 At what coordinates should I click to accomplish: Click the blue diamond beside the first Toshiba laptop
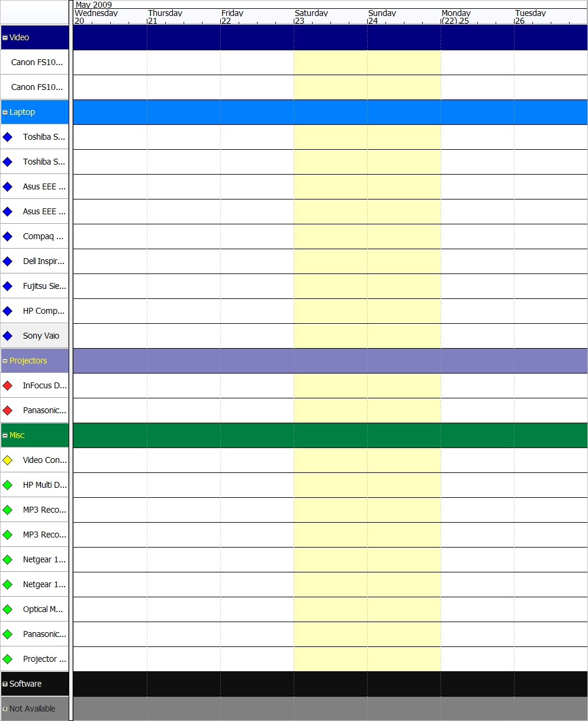coord(8,137)
